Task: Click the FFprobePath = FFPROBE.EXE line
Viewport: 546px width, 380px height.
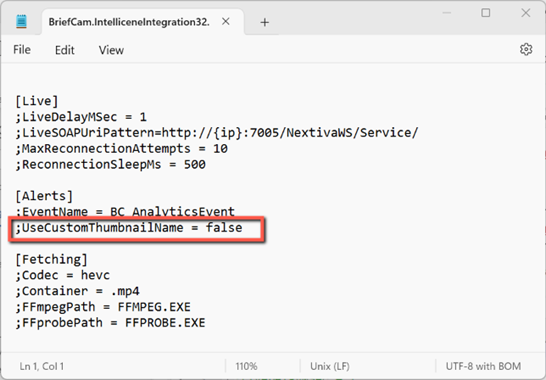Action: point(110,323)
